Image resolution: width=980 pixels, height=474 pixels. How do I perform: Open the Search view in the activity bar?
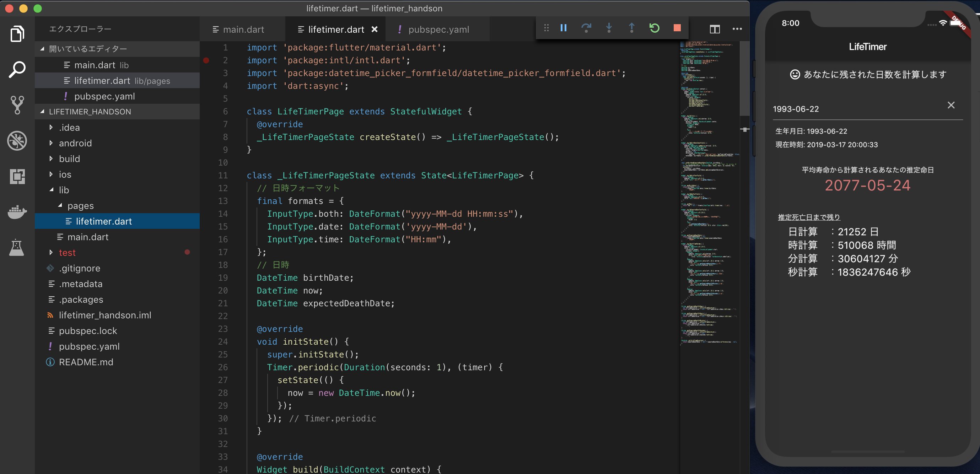pyautogui.click(x=17, y=70)
